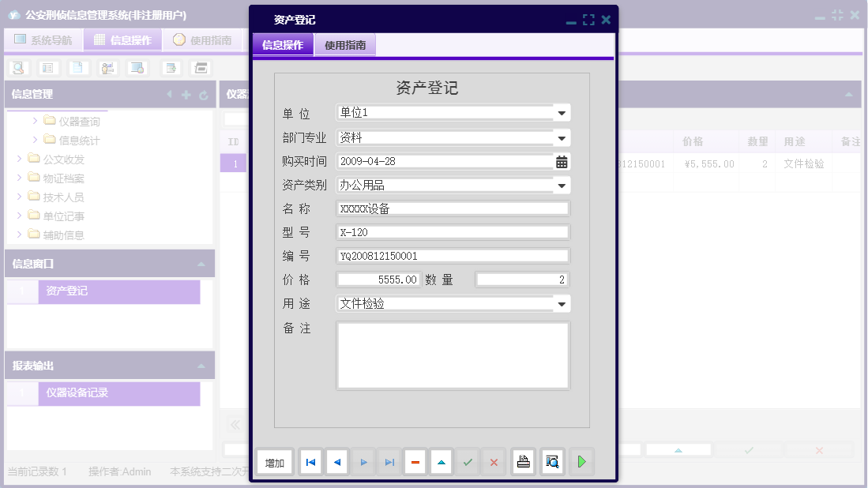Click the personnel icon in the top toolbar
The image size is (868, 488).
pos(107,68)
